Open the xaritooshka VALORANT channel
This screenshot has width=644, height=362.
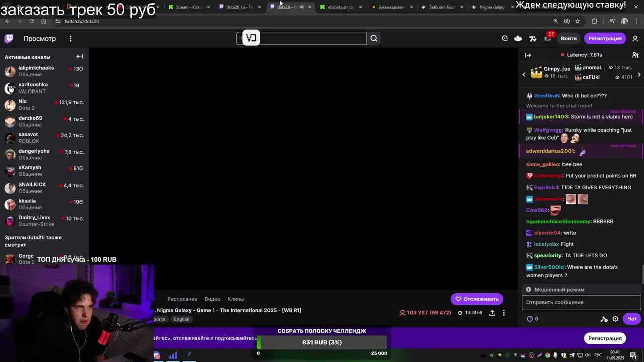(x=44, y=88)
